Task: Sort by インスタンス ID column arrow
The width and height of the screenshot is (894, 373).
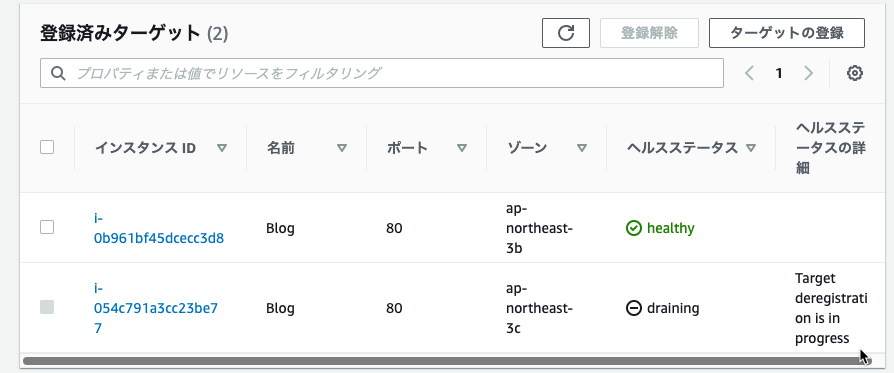Action: [x=222, y=148]
